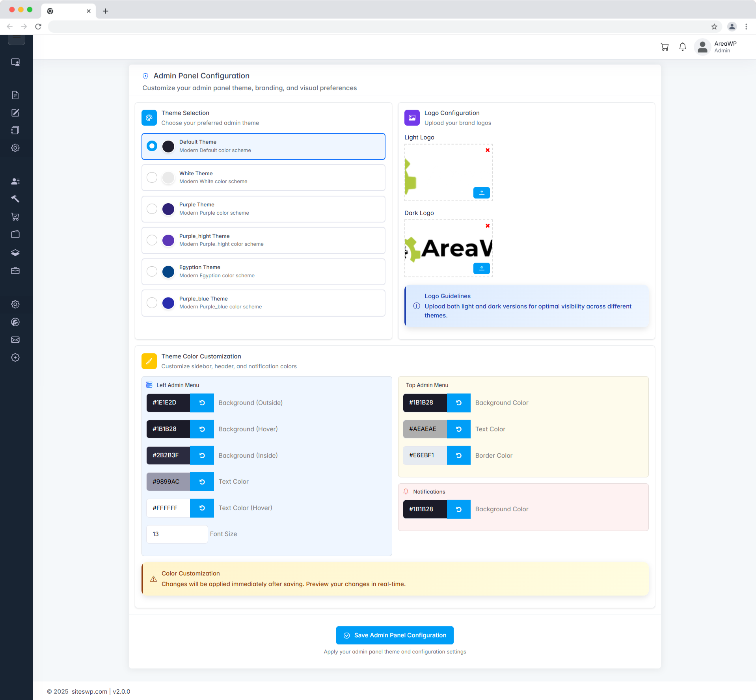Open the shopping cart icon in header
756x700 pixels.
coord(665,47)
